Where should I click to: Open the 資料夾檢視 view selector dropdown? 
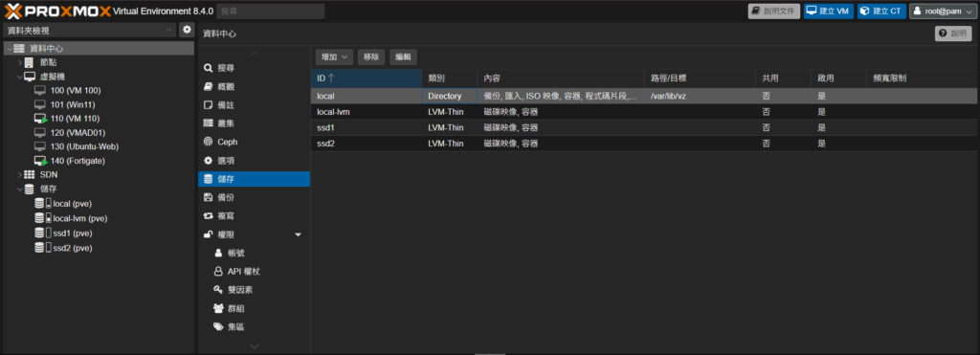(90, 30)
